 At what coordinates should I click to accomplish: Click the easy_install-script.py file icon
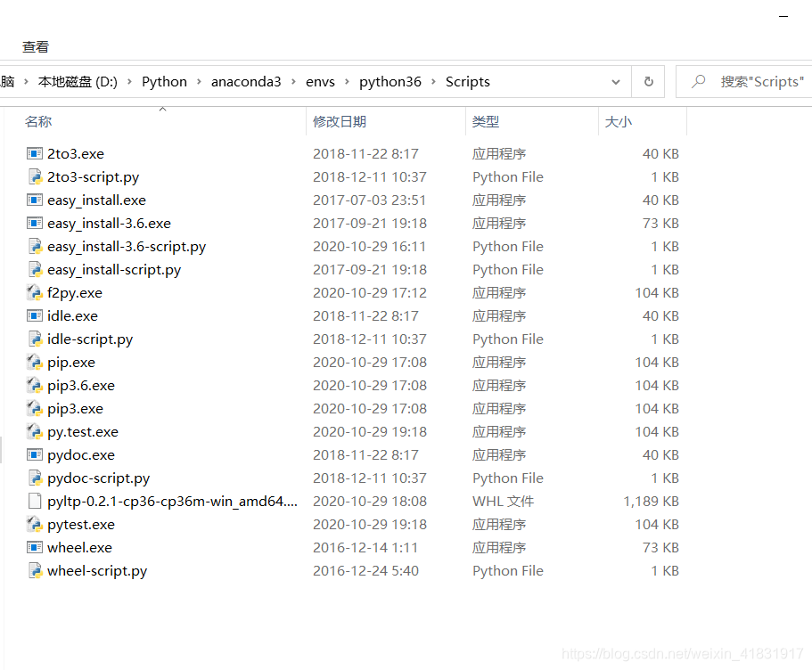pos(35,270)
